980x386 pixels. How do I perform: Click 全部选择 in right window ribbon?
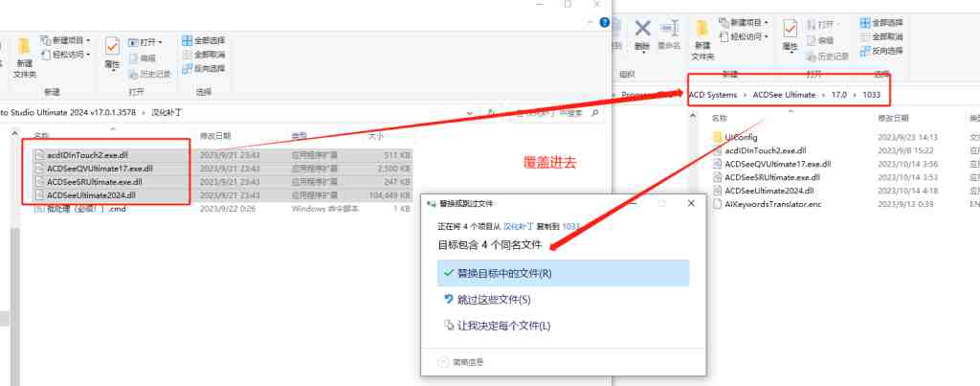pyautogui.click(x=881, y=23)
